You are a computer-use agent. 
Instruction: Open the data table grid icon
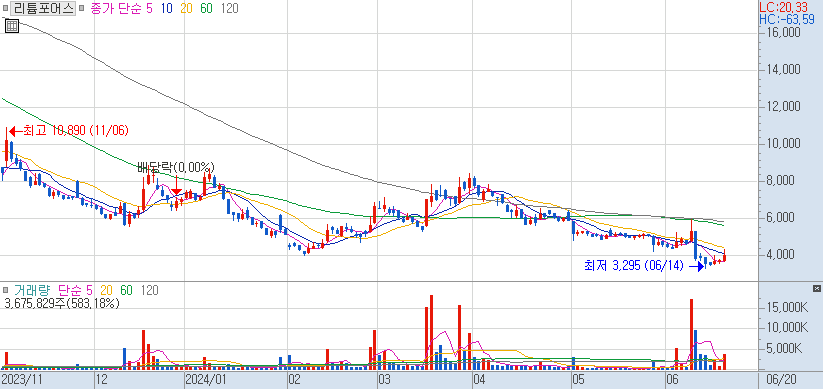12,26
